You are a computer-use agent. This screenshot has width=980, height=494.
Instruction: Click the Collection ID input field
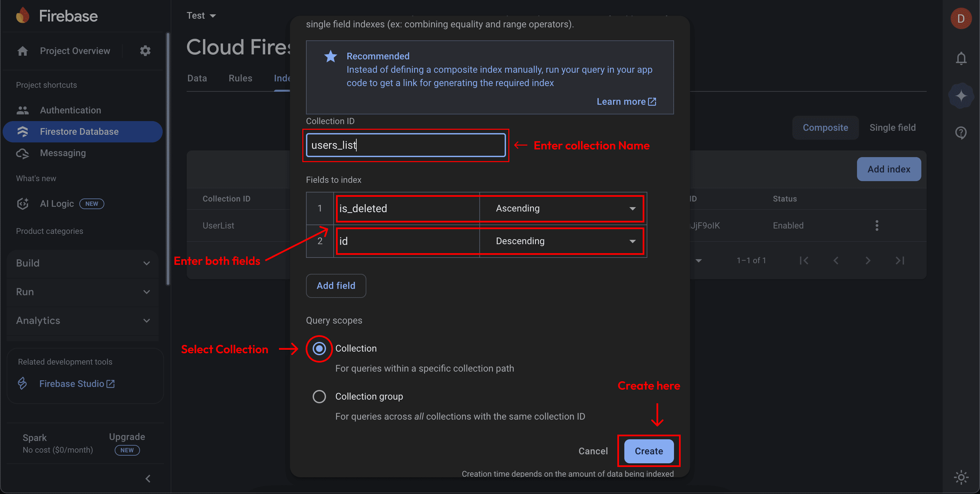[x=405, y=145]
